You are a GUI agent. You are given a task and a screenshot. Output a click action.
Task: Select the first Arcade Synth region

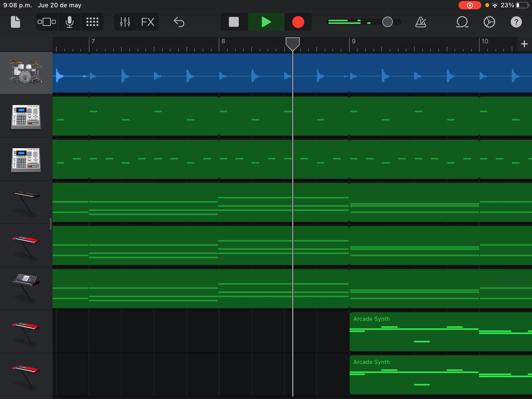[441, 332]
